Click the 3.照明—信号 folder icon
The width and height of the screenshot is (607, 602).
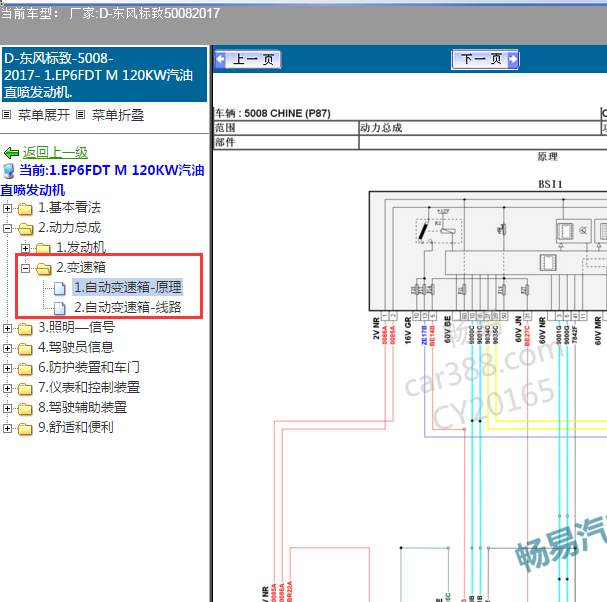(x=25, y=329)
